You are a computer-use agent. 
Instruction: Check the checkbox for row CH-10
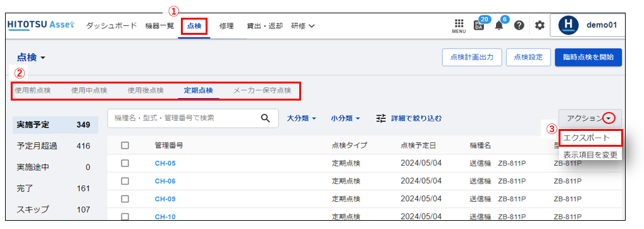coord(126,216)
